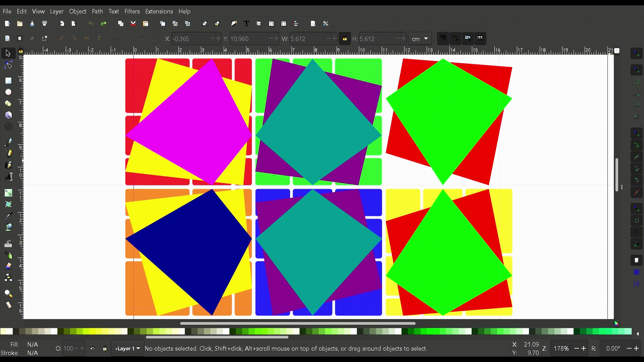The height and width of the screenshot is (362, 644).
Task: Toggle Layer 1 lock icon
Action: coord(105,349)
